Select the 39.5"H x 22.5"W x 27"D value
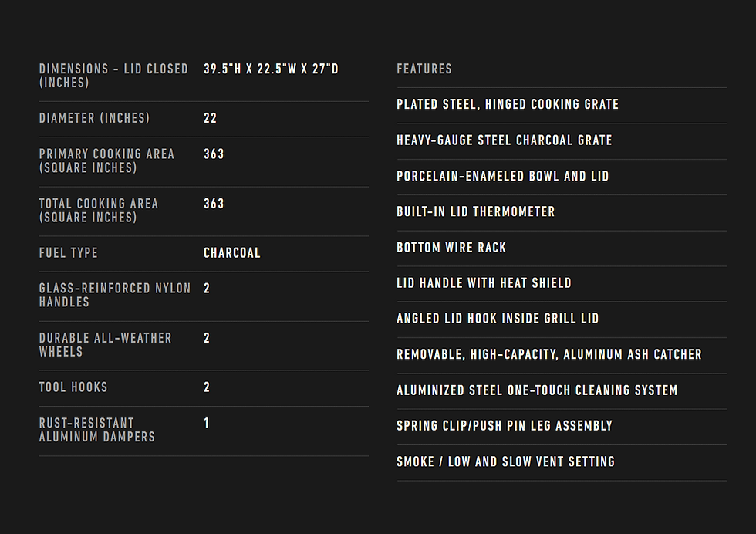This screenshot has width=756, height=534. (x=271, y=69)
